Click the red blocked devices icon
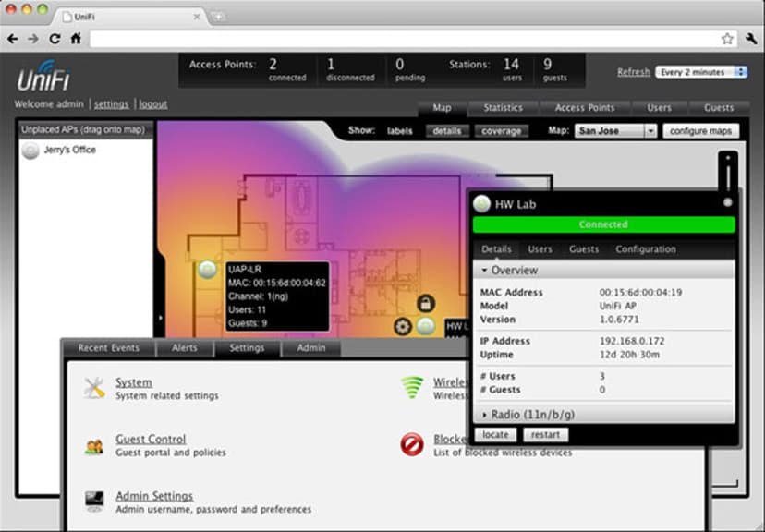 tap(412, 444)
